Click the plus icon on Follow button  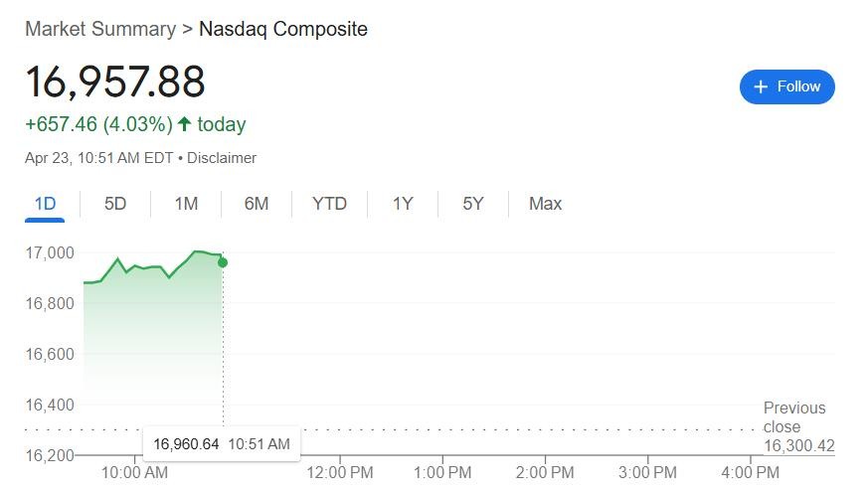click(761, 86)
